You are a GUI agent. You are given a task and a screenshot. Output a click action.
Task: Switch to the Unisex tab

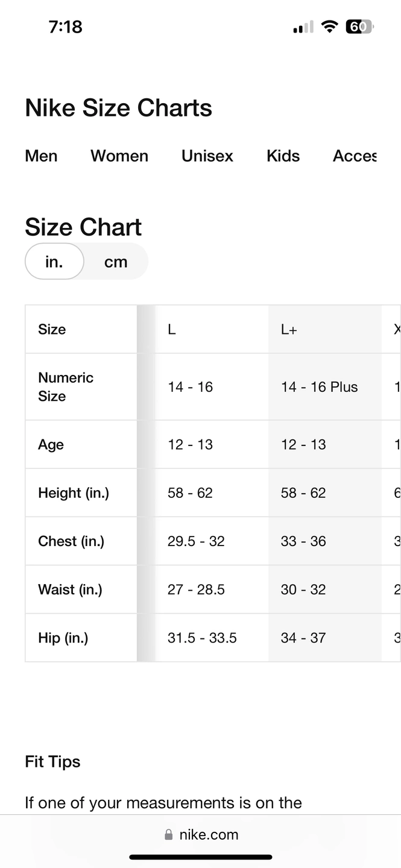[x=207, y=156]
